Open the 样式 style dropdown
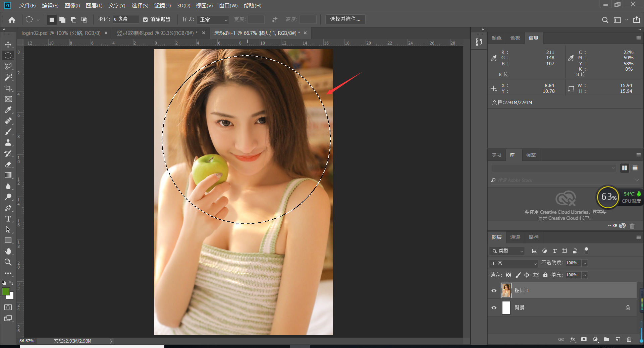 coord(213,20)
